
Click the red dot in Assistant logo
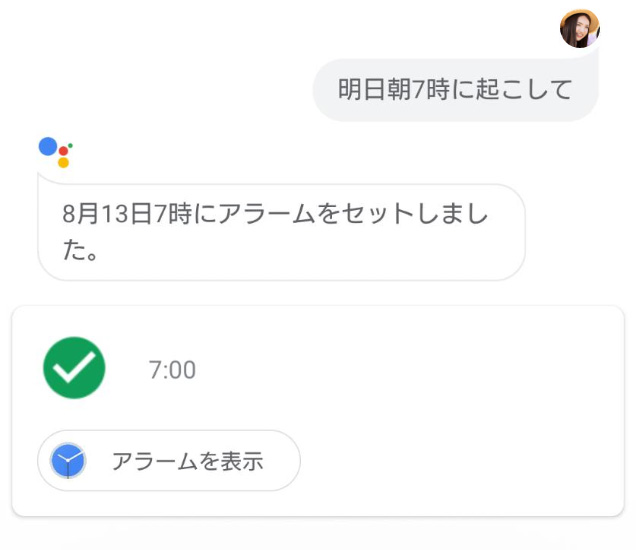(64, 151)
